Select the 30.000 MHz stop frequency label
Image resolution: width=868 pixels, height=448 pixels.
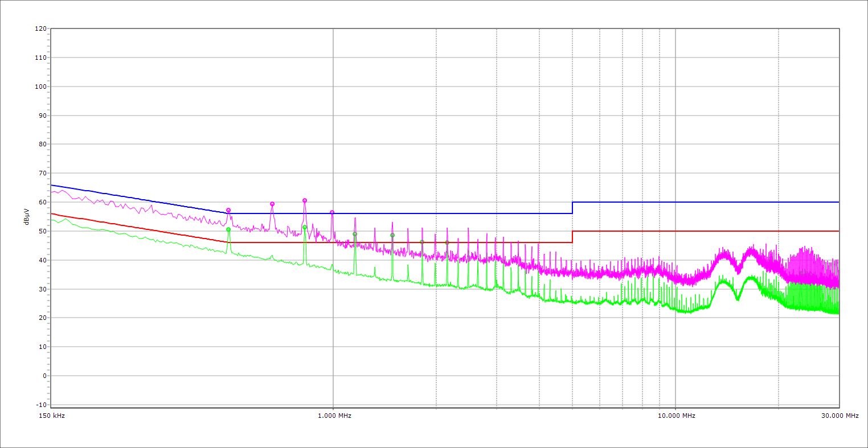[840, 416]
